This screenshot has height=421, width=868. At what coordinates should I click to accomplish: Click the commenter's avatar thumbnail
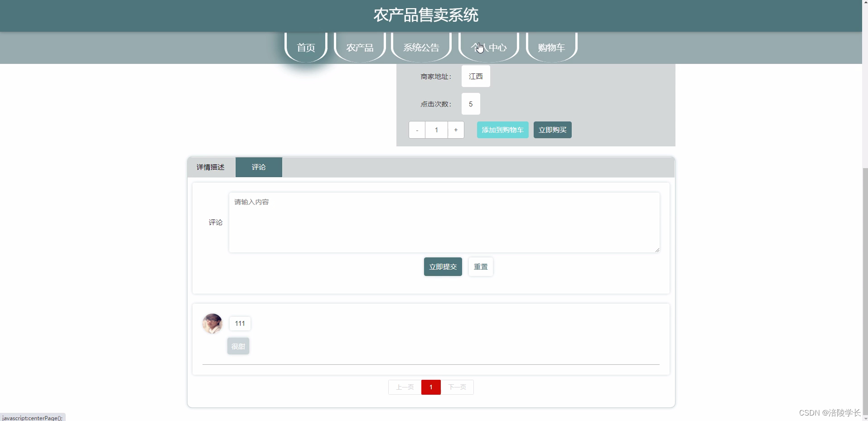[212, 323]
